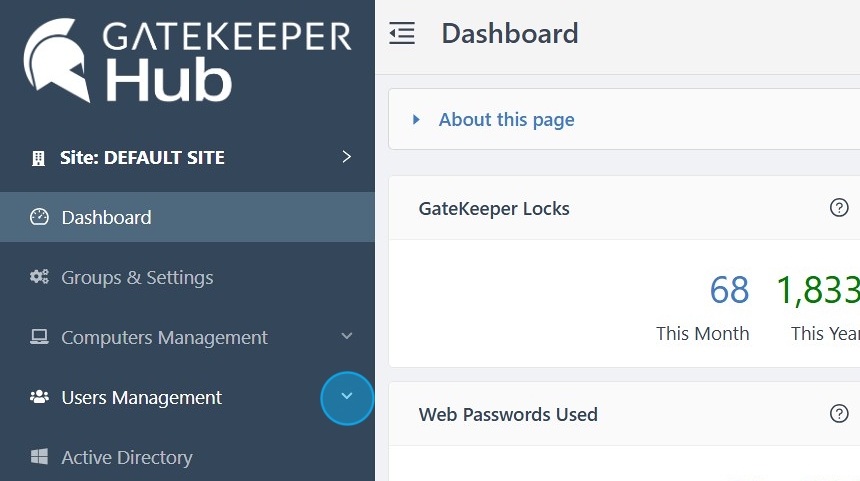
Task: Click the GateKeeper Hub helmet logo
Action: tap(56, 60)
